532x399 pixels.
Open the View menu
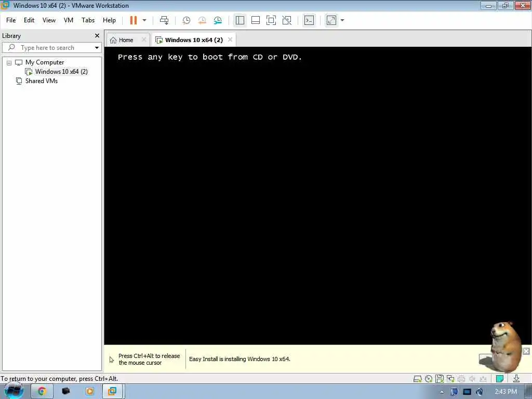pyautogui.click(x=49, y=20)
